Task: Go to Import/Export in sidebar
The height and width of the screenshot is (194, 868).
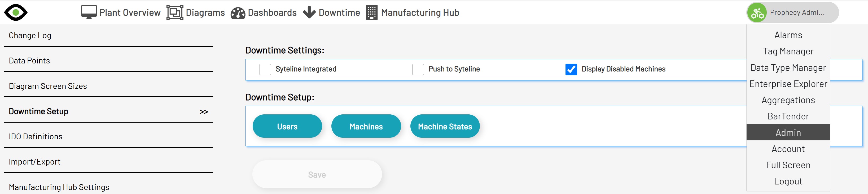Action: (x=35, y=162)
